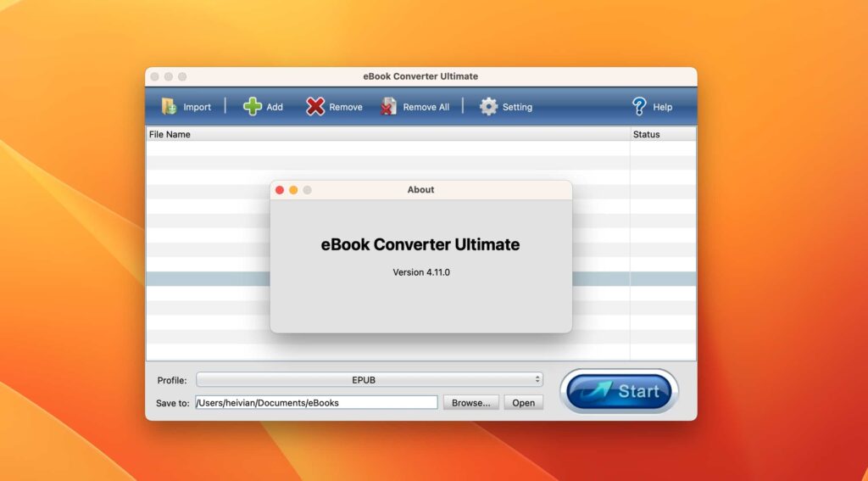Image resolution: width=868 pixels, height=481 pixels.
Task: Click the Remove label in toolbar
Action: tap(346, 107)
